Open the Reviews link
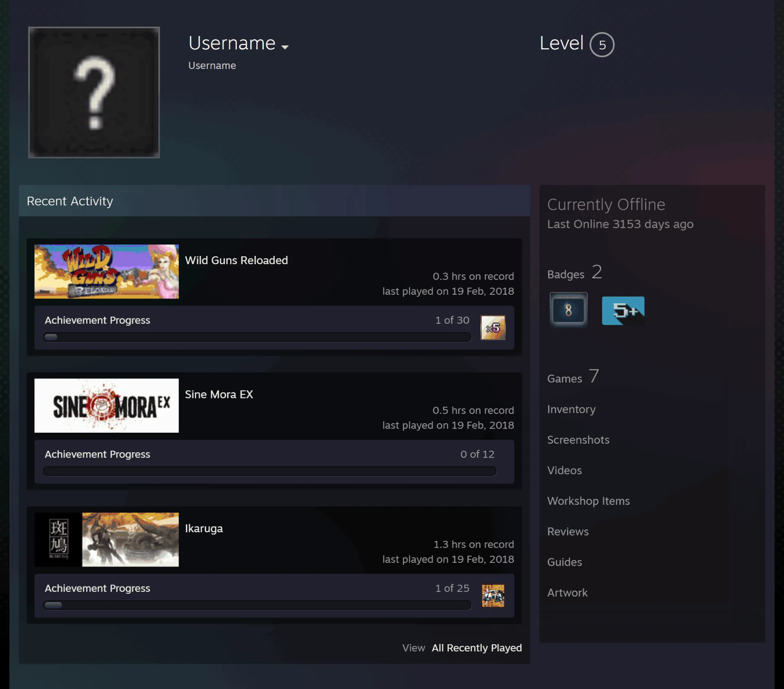 568,531
